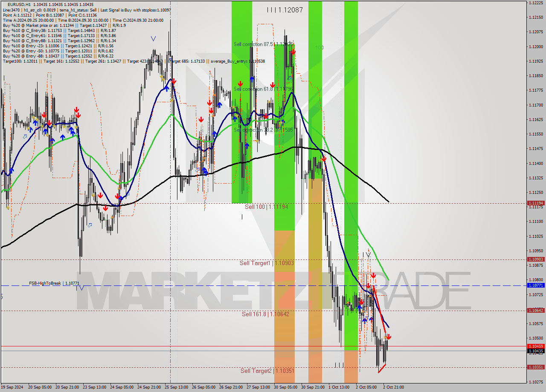Click the '2 Oct 05:00' time axis label
The image size is (546, 392).
366,387
